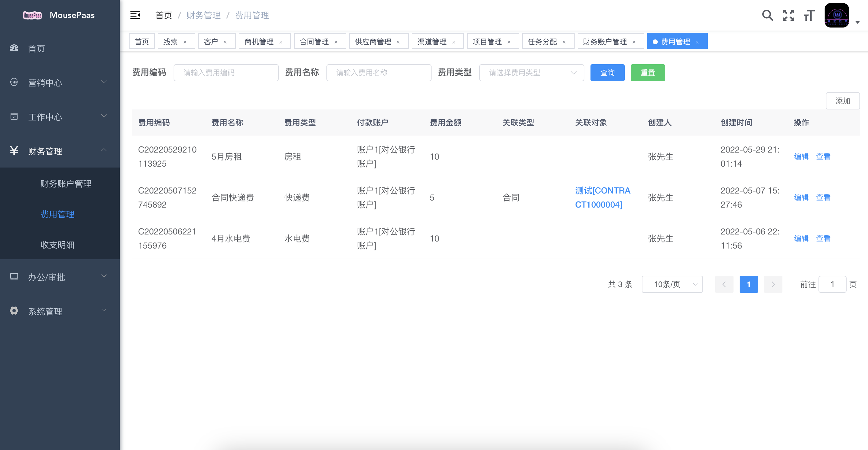Click the 首页 breadcrumb
Image resolution: width=868 pixels, height=450 pixels.
[164, 15]
